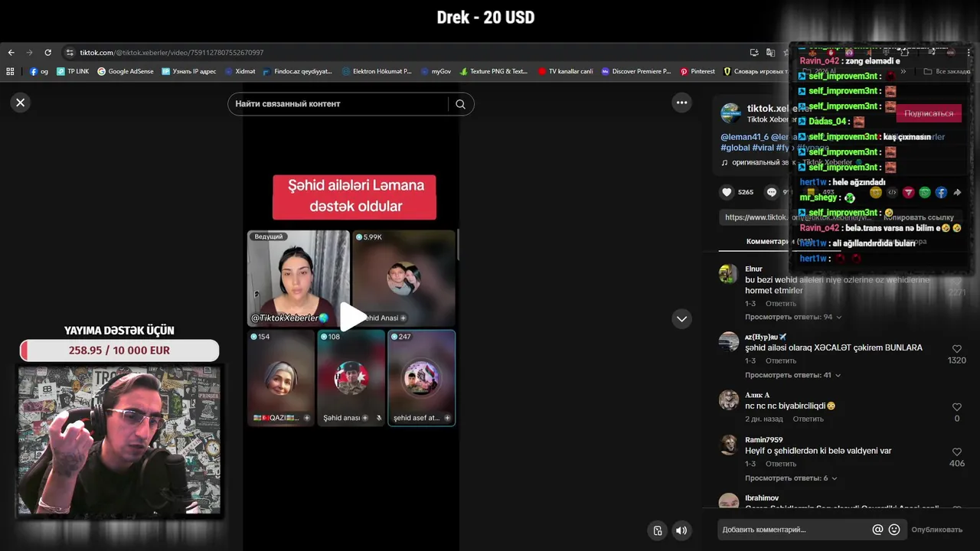980x551 pixels.
Task: Click Ответить under Алик А's comment
Action: (x=808, y=419)
